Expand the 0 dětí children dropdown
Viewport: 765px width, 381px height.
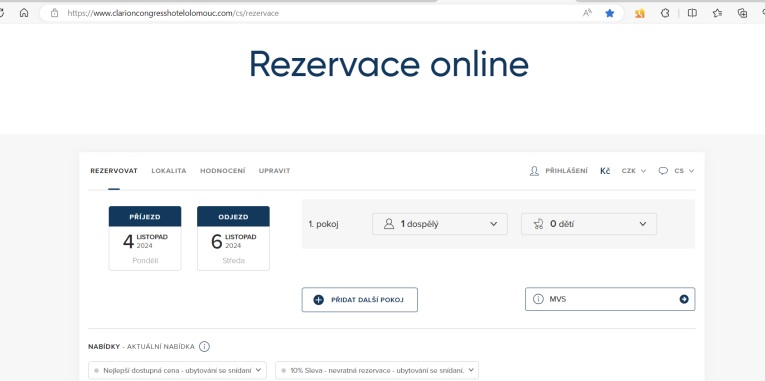click(589, 224)
